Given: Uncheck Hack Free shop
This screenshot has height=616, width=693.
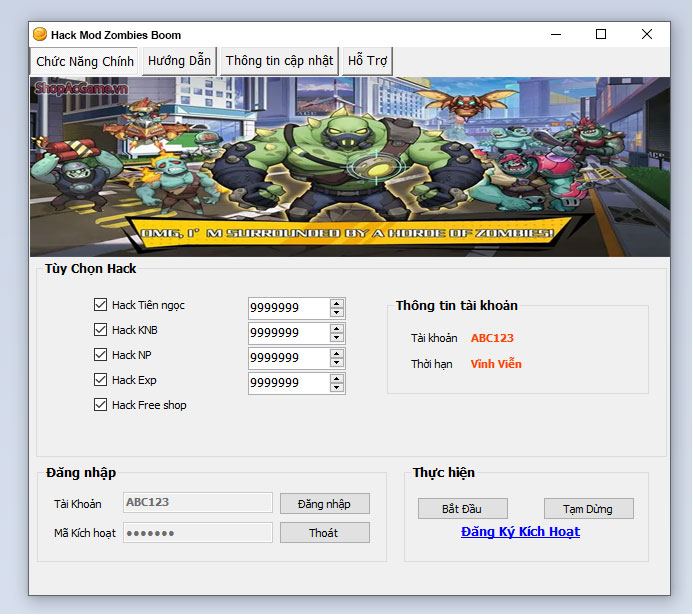Looking at the screenshot, I should (x=100, y=405).
